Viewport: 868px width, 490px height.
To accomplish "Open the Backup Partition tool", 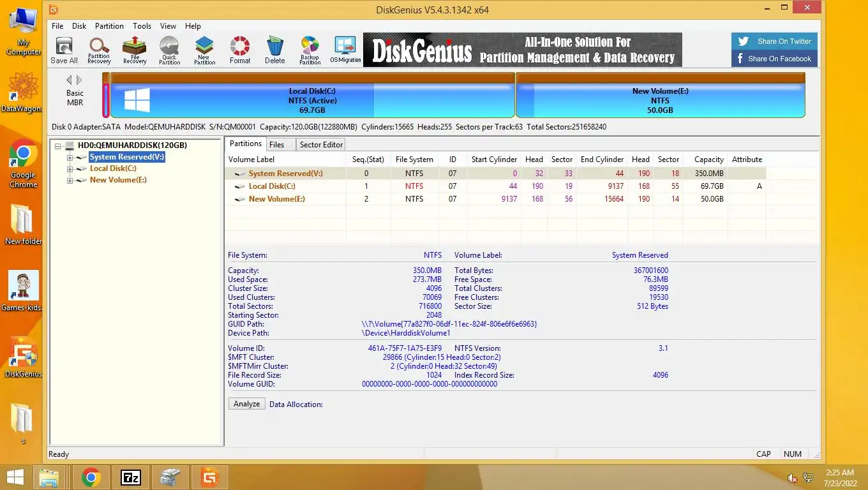I will (x=310, y=50).
